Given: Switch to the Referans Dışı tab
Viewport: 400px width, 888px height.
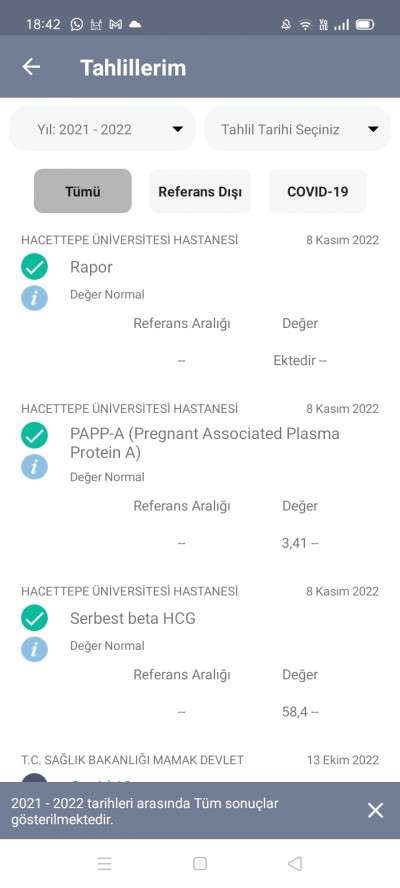Looking at the screenshot, I should pos(200,191).
